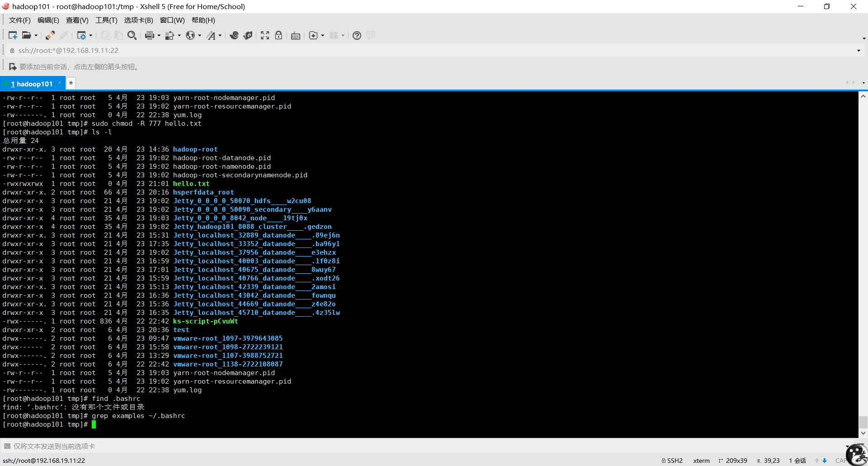
Task: Expand the address bar history dropdown
Action: (859, 51)
